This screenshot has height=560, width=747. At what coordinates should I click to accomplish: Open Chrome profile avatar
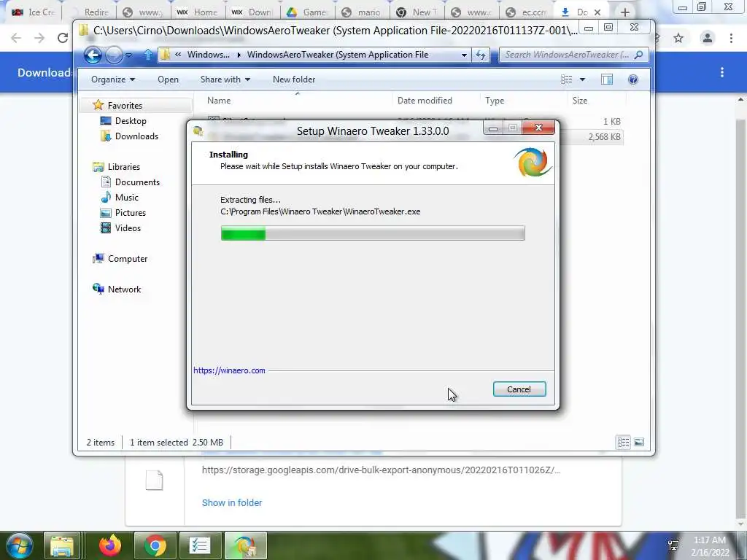tap(708, 38)
